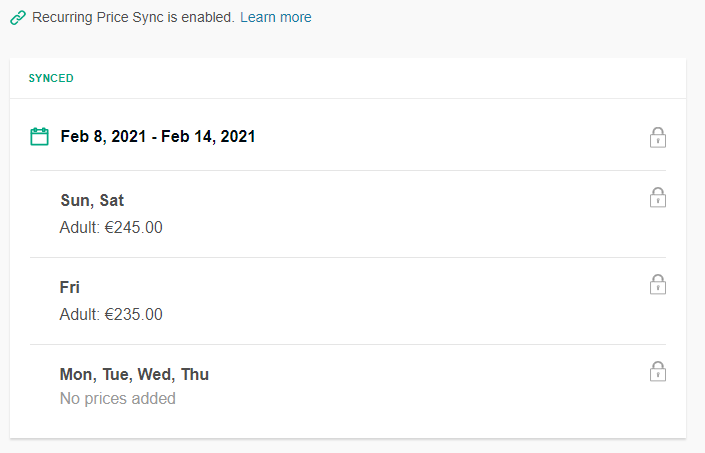
Task: Click the Adult label above the Fri row
Action: click(x=80, y=227)
